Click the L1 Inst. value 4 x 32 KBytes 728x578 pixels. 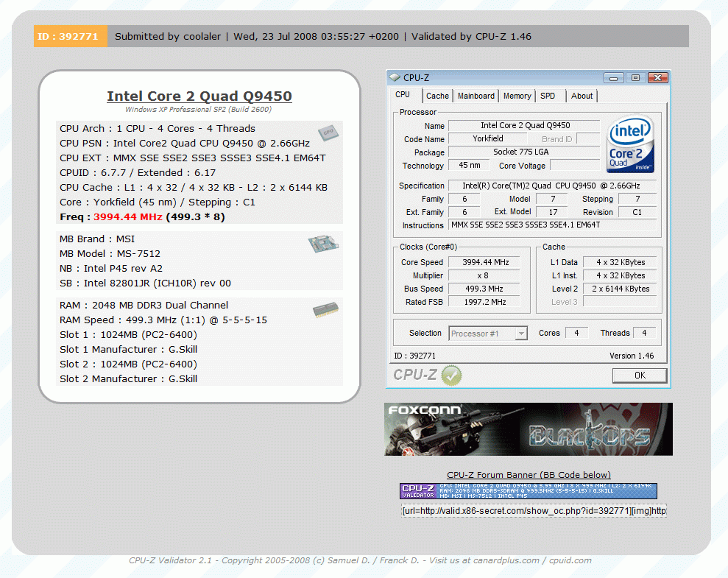621,275
